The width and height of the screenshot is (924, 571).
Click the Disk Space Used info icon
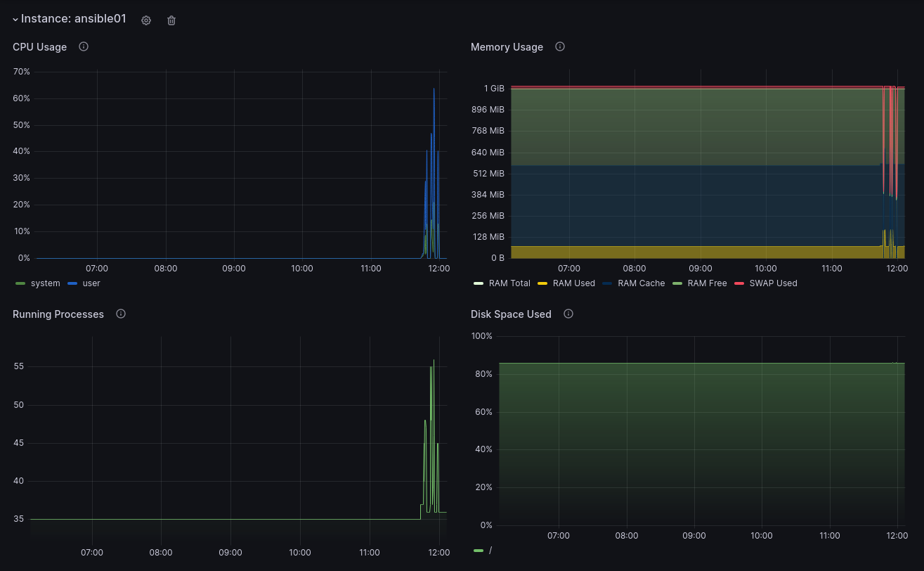(x=568, y=314)
